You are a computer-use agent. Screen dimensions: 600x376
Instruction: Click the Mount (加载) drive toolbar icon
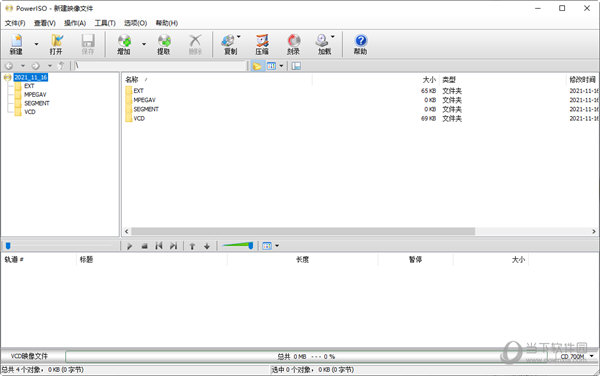pos(324,44)
